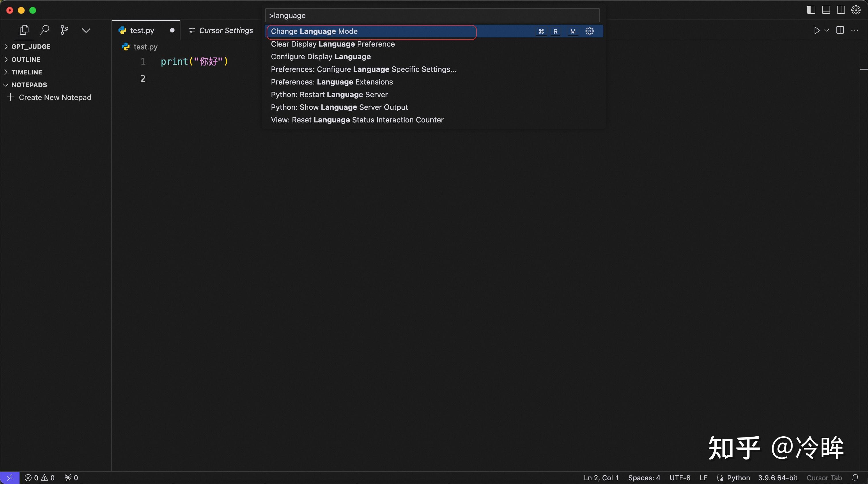Choose Python: Restart Language Server
Image resolution: width=868 pixels, height=484 pixels.
329,95
